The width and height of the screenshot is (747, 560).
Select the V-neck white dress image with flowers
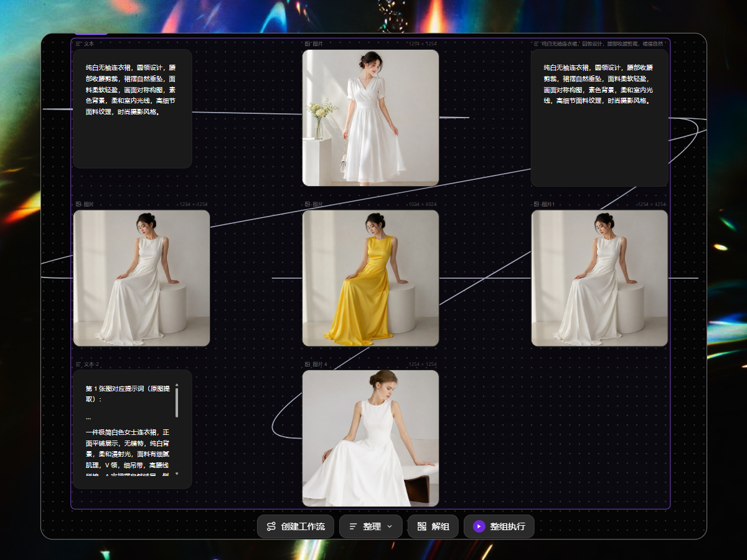click(x=370, y=118)
